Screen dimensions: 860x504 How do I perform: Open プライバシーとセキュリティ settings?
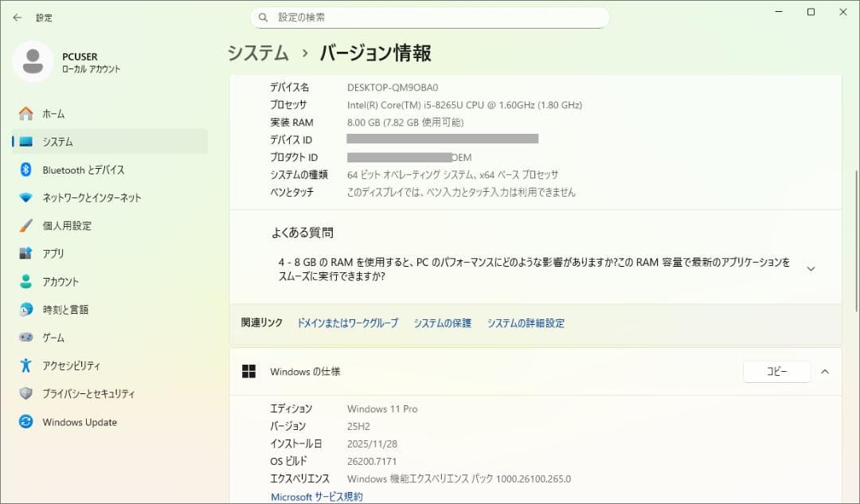88,393
